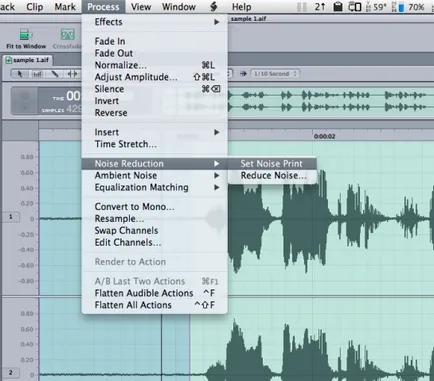Click the 70% battery percentage text

point(416,7)
